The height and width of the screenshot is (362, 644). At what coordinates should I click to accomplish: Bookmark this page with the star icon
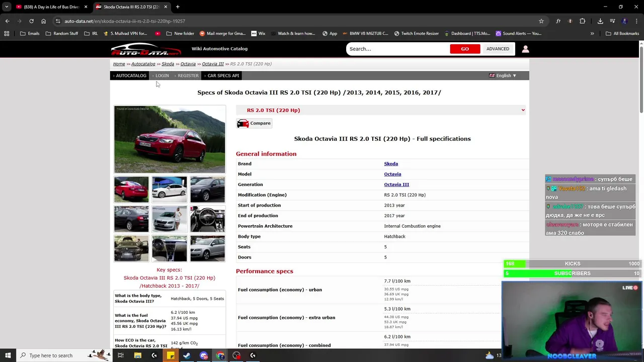pos(541,21)
